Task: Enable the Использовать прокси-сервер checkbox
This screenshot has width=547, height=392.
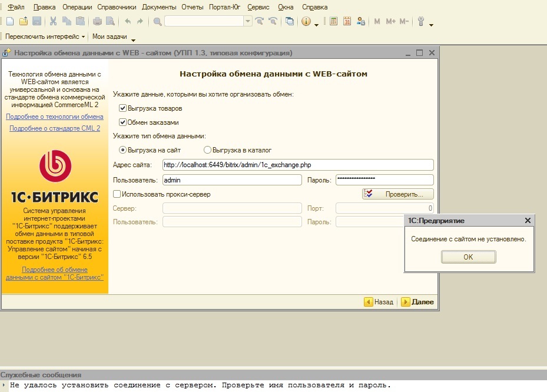Action: coord(117,194)
